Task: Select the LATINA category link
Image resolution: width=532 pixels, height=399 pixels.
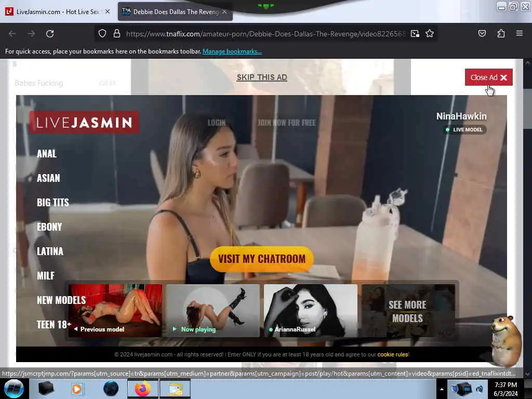Action: coord(50,251)
